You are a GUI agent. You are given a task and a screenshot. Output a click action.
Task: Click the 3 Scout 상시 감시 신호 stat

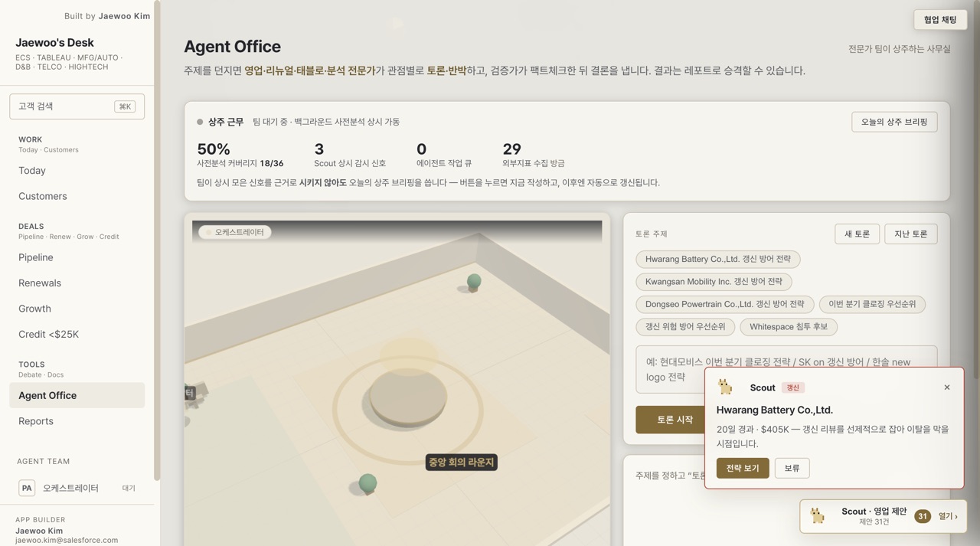coord(350,155)
